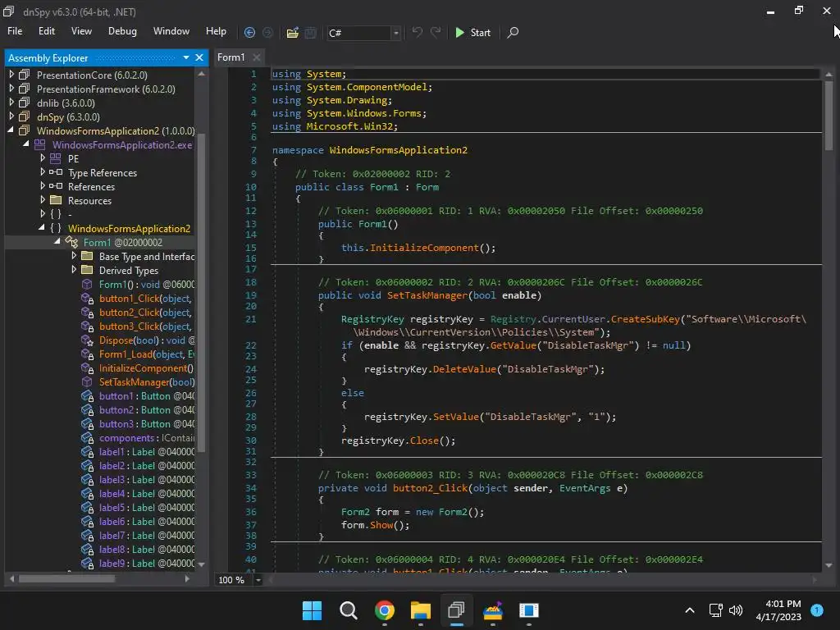Expand the Base Type and Interfaces node

[73, 256]
